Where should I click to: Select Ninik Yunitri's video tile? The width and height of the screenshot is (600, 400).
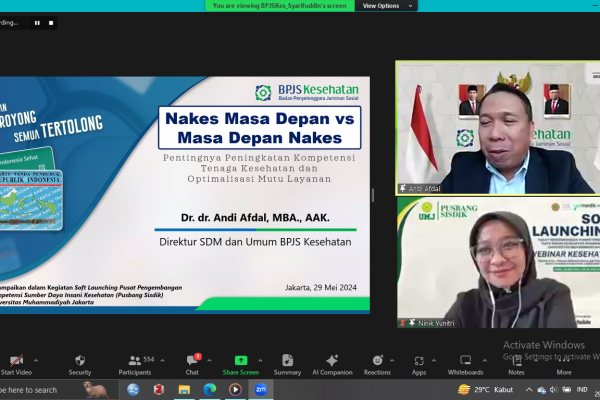click(498, 263)
